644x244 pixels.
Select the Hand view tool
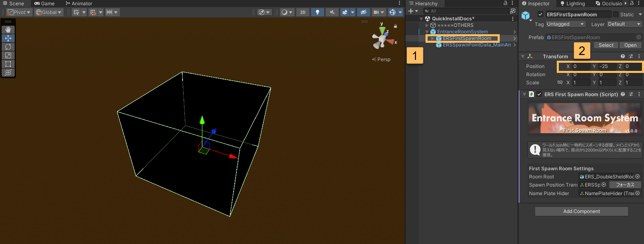[8, 30]
